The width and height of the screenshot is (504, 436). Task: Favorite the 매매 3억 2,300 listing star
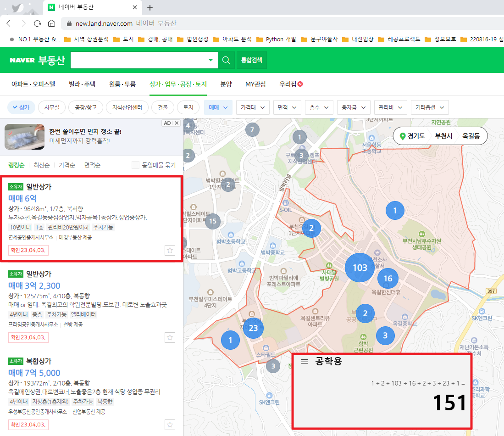pos(170,337)
